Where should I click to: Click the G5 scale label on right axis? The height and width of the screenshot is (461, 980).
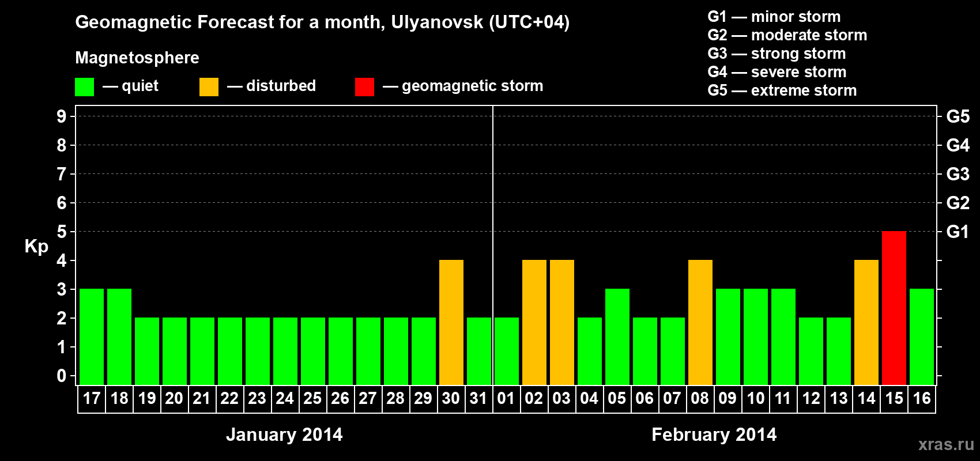click(958, 116)
